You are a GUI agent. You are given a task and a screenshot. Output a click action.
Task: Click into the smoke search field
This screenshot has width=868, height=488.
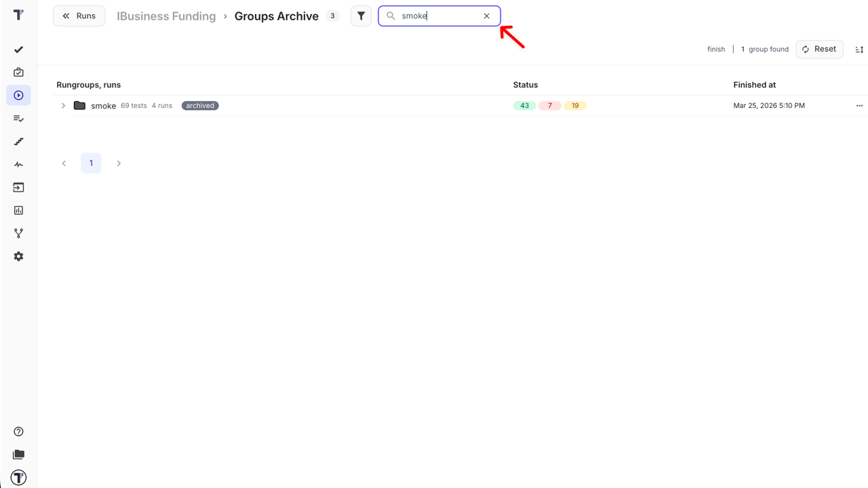pos(437,16)
